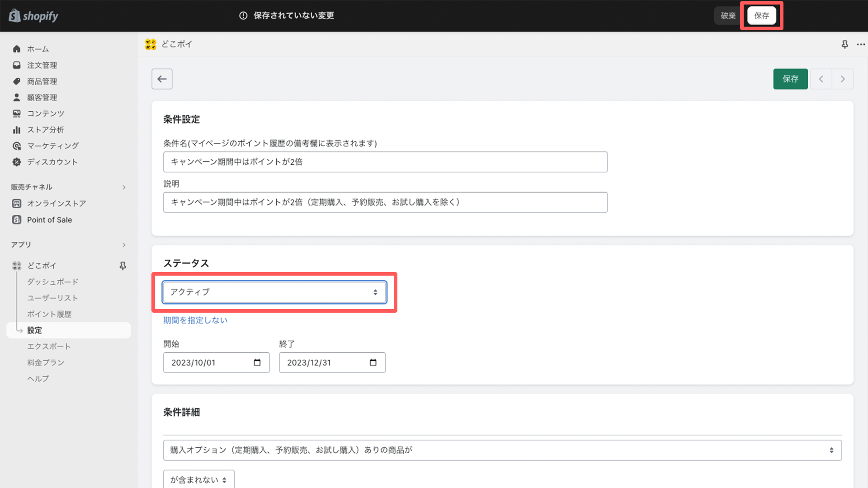The image size is (868, 488).
Task: Click the オンラインストア storefront icon
Action: click(17, 203)
